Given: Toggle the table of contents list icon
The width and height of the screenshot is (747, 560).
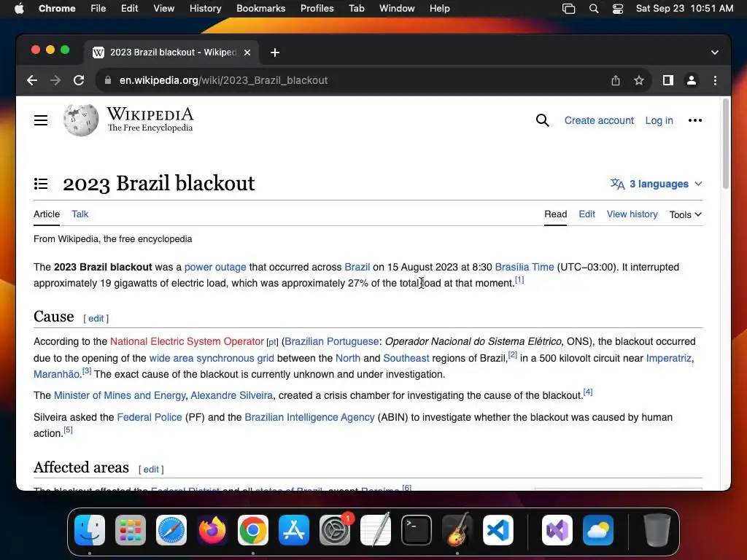Looking at the screenshot, I should (x=41, y=184).
